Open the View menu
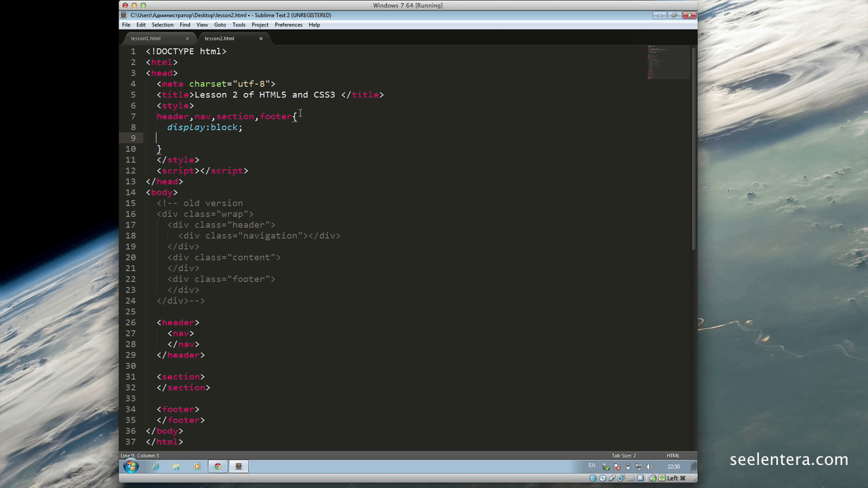This screenshot has height=488, width=868. pyautogui.click(x=202, y=24)
